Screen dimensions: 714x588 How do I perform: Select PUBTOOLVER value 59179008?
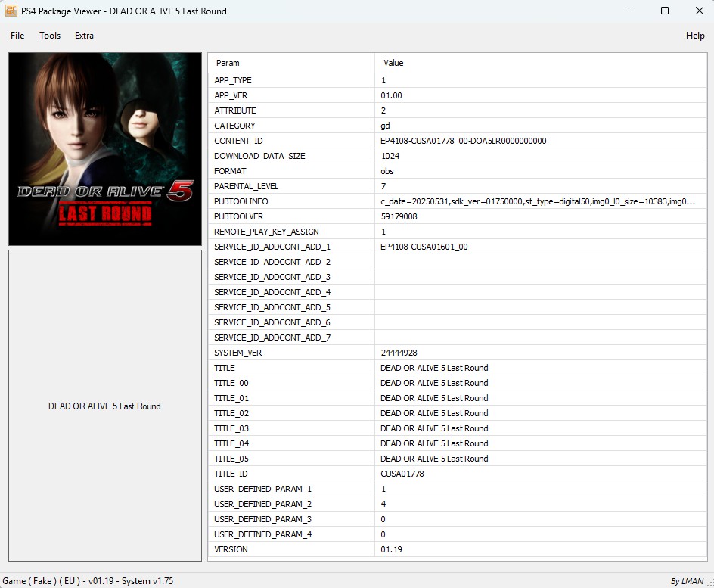399,216
